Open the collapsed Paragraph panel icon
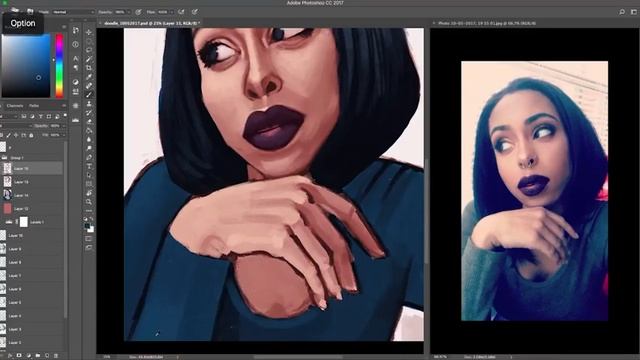Viewport: 640px width, 360px height. 76,67
